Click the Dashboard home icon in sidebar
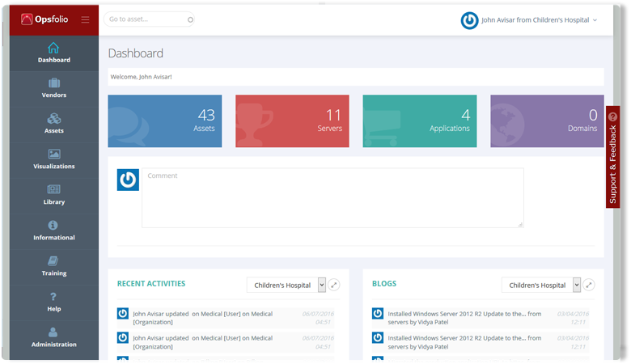 click(x=53, y=48)
